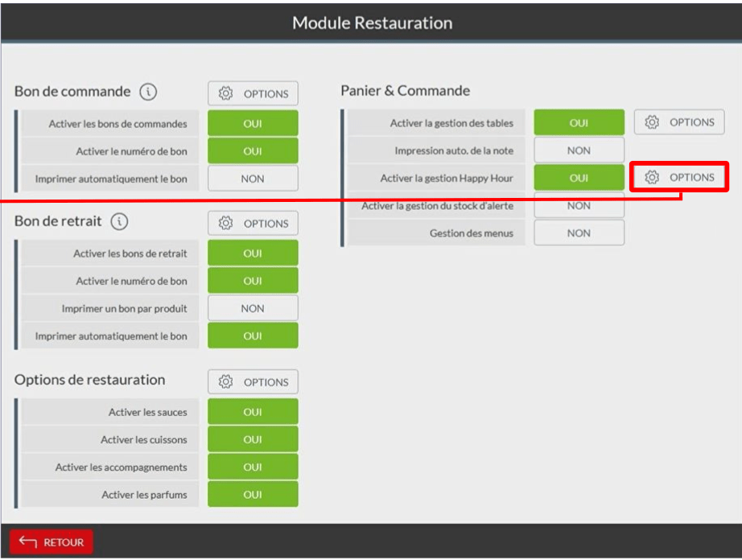Disable Activer les accompagnements
This screenshot has width=742, height=560.
point(253,467)
